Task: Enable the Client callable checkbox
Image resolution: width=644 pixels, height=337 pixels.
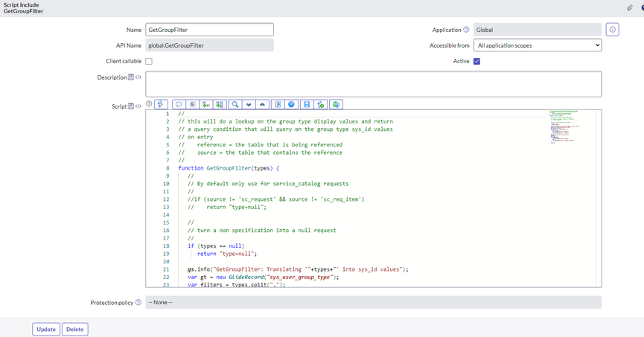Action: [149, 61]
